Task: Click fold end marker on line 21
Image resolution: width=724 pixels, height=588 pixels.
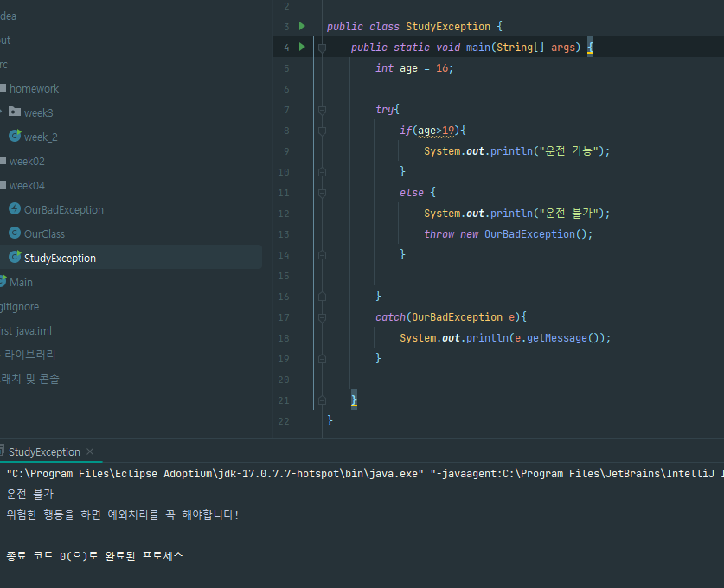Action: click(323, 400)
